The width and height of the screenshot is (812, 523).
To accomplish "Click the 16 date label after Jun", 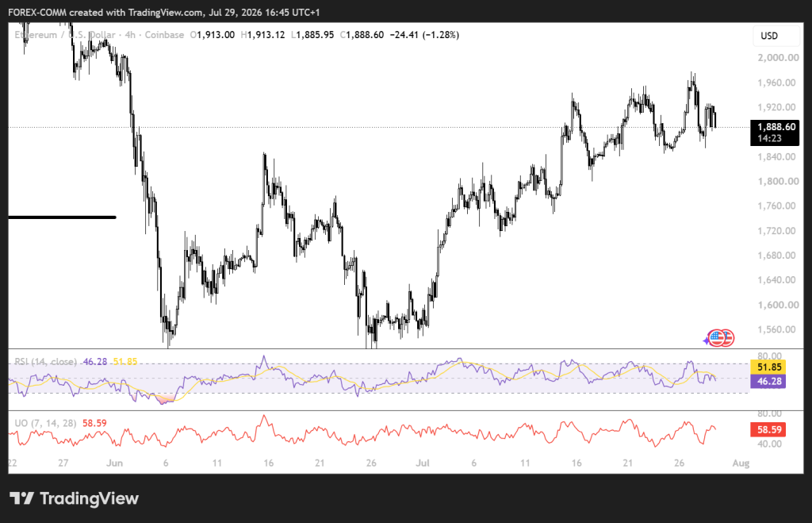I will [x=268, y=463].
